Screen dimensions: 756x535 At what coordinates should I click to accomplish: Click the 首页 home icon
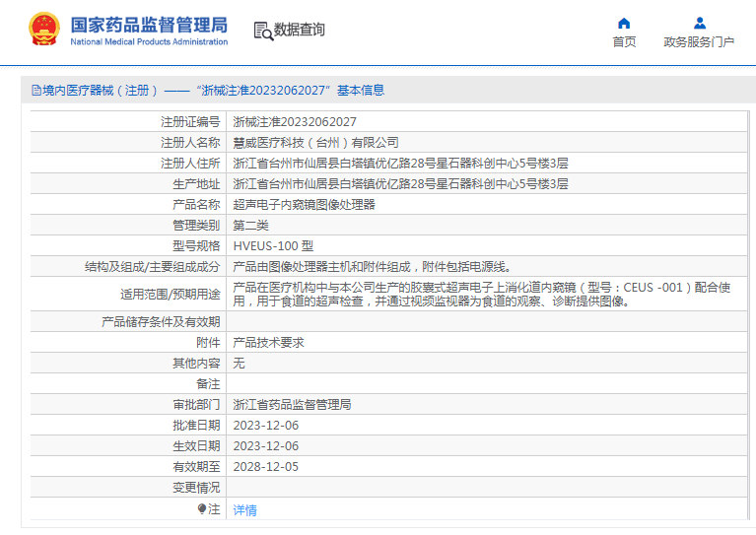click(624, 23)
